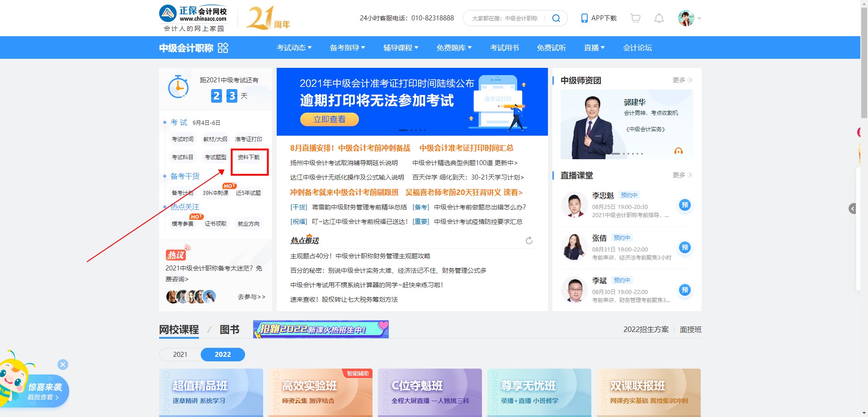868x417 pixels.
Task: Open the shopping cart icon
Action: click(635, 18)
